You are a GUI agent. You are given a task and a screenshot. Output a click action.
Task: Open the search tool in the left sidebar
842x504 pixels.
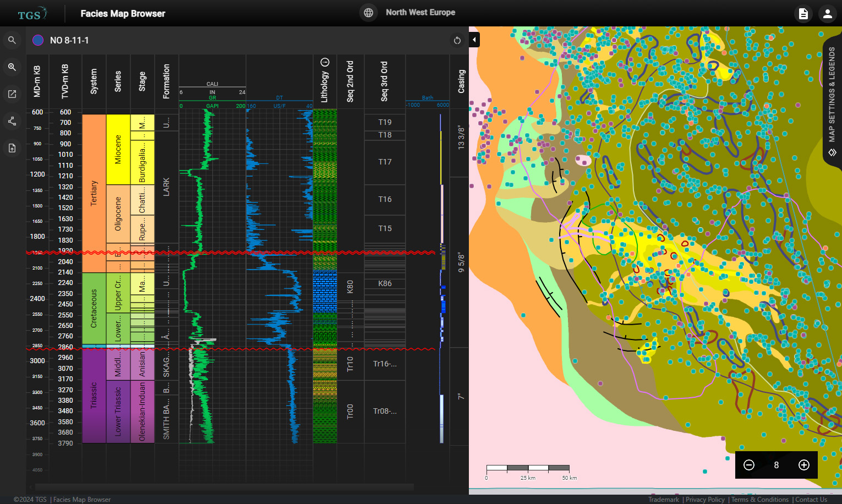tap(12, 40)
